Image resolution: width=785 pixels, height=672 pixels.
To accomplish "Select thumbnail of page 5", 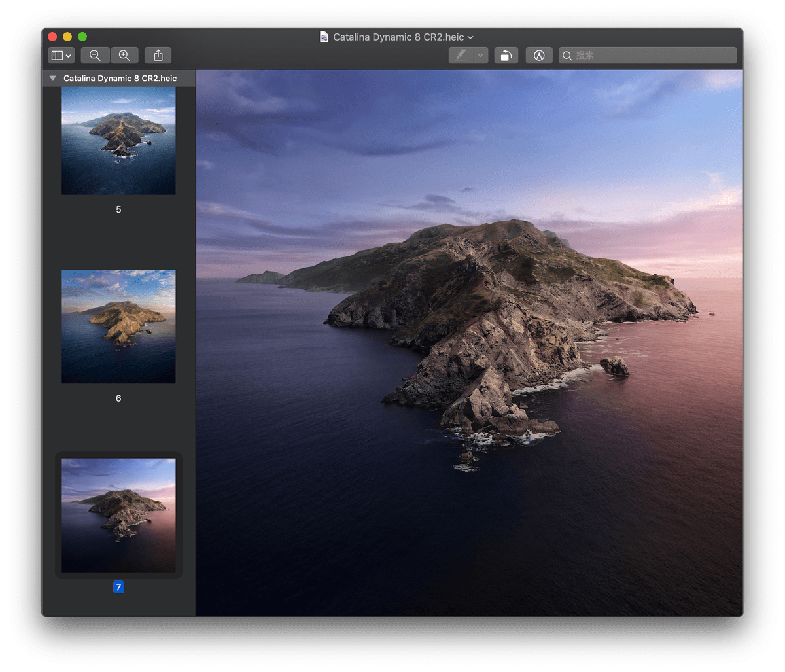I will click(118, 141).
